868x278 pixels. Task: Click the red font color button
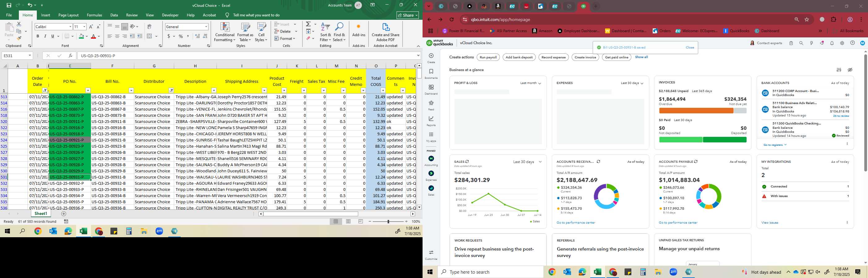(94, 36)
